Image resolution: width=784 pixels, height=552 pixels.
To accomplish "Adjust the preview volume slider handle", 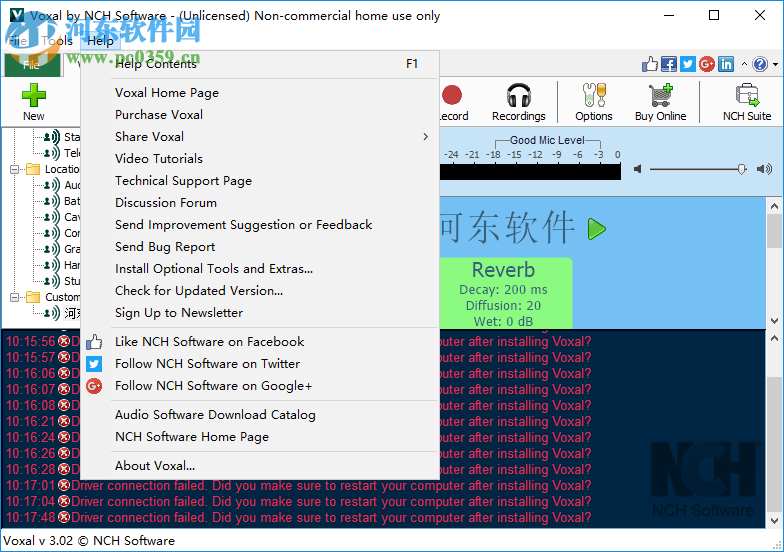I will pyautogui.click(x=742, y=169).
